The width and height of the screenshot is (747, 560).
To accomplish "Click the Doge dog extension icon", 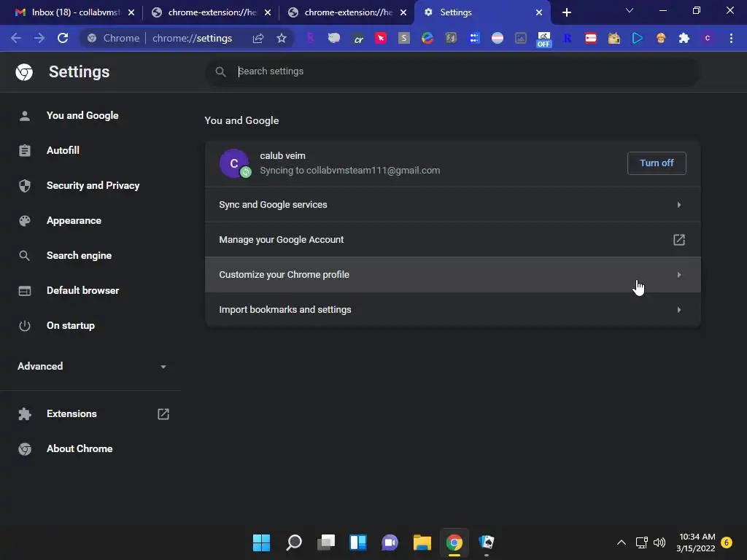I will click(614, 38).
